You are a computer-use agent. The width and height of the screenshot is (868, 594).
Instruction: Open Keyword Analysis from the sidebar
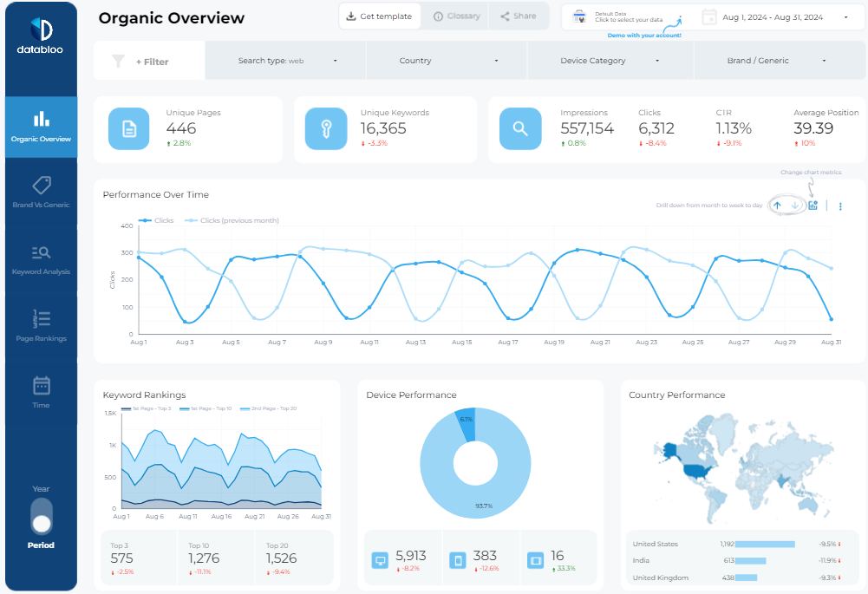pyautogui.click(x=40, y=256)
